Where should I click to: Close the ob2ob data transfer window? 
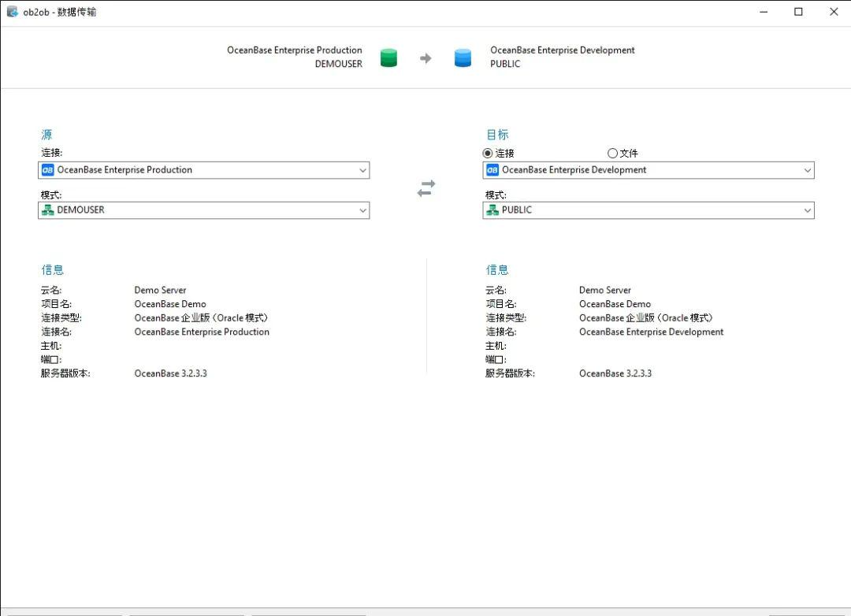pyautogui.click(x=834, y=11)
